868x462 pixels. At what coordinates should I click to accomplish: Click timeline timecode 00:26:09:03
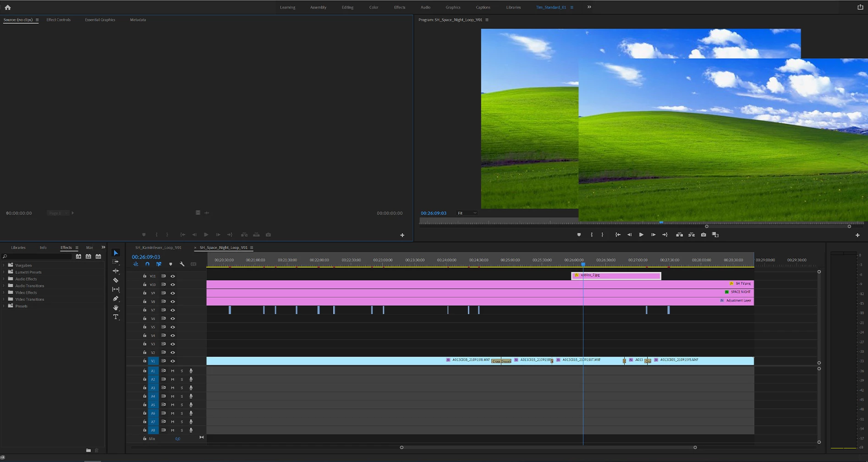click(146, 257)
